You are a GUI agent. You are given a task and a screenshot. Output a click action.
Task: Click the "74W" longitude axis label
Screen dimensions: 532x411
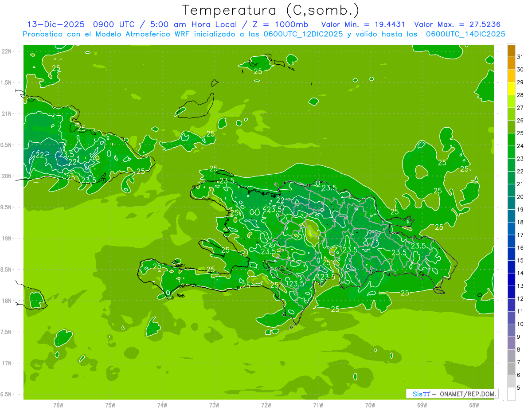point(162,405)
